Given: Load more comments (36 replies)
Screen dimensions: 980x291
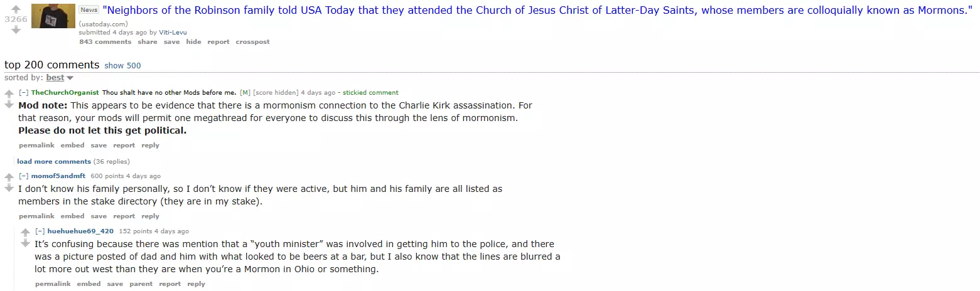Looking at the screenshot, I should 54,162.
